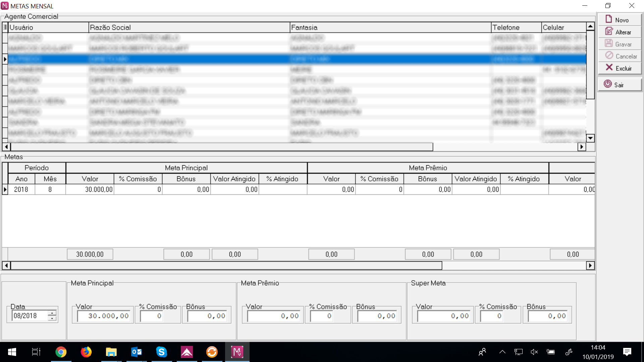Click the Meta Prêmio grid header
Image resolution: width=644 pixels, height=362 pixels.
coord(428,168)
